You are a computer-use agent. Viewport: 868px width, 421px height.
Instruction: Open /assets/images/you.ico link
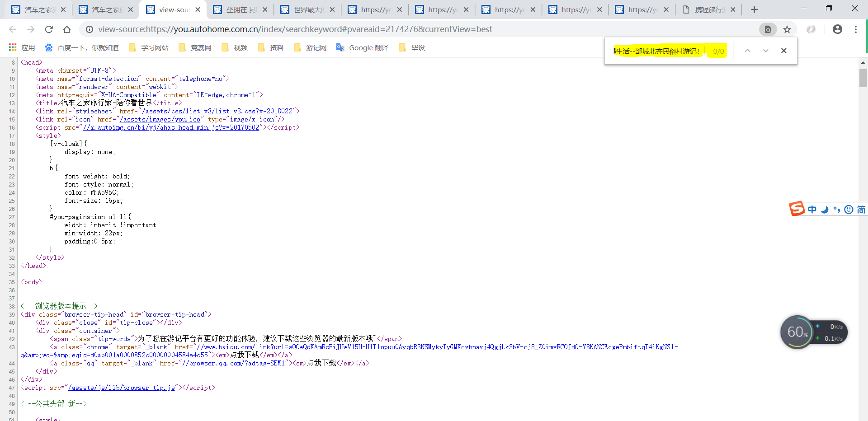(160, 119)
